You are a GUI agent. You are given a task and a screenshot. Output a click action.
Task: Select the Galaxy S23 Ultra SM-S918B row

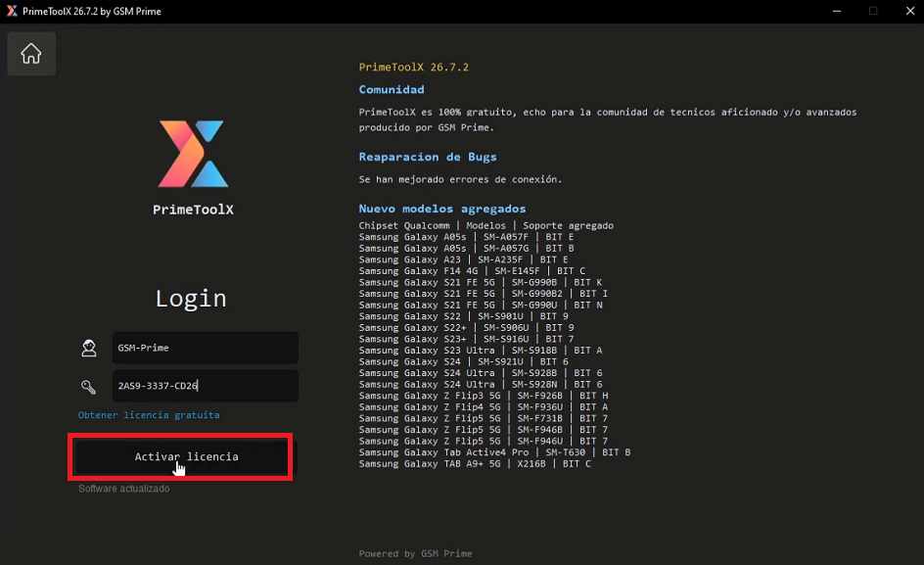click(481, 351)
